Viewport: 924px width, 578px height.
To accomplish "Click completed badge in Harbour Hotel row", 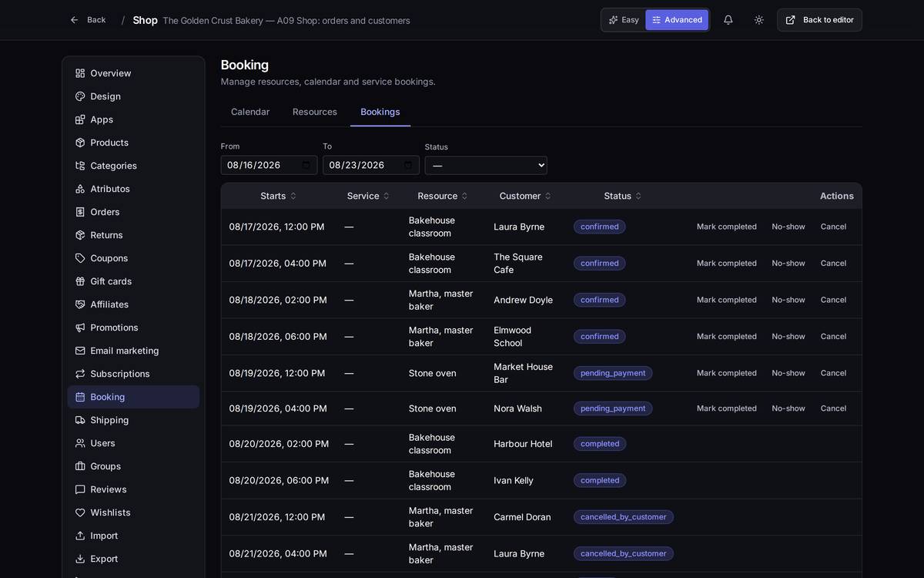I will [x=600, y=444].
